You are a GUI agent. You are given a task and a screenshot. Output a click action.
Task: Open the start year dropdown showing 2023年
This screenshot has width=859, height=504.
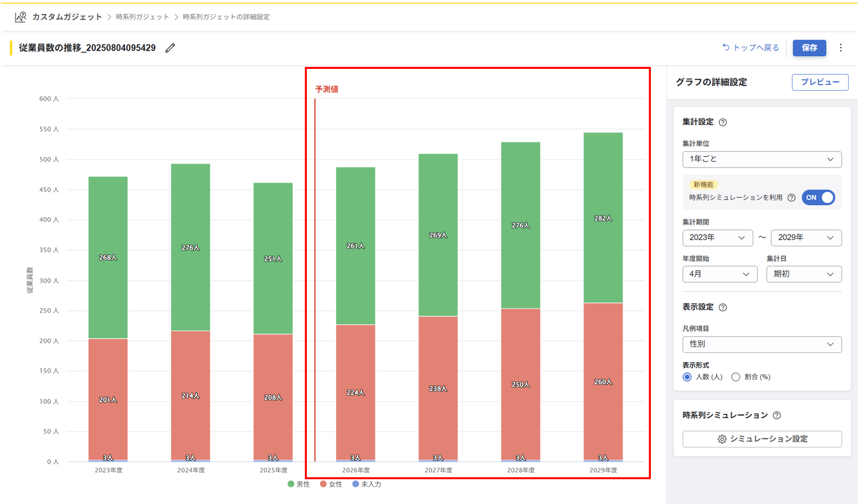[717, 238]
